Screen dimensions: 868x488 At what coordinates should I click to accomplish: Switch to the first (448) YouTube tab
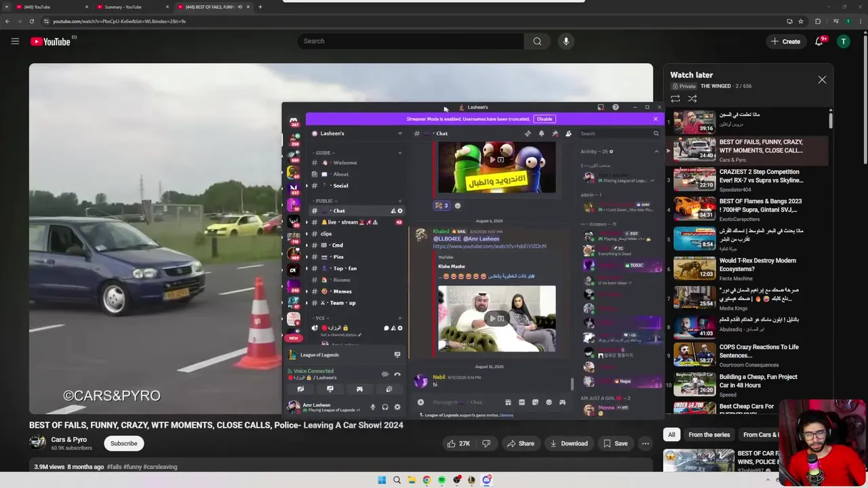coord(51,7)
